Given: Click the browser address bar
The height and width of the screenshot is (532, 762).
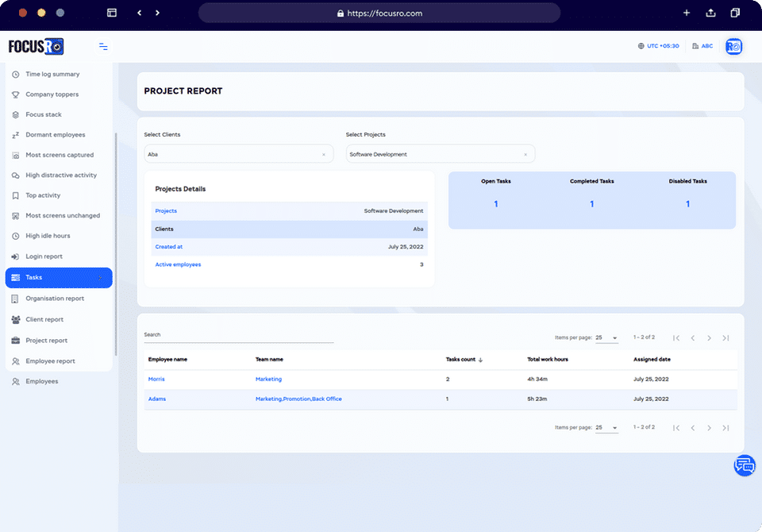Looking at the screenshot, I should point(379,13).
